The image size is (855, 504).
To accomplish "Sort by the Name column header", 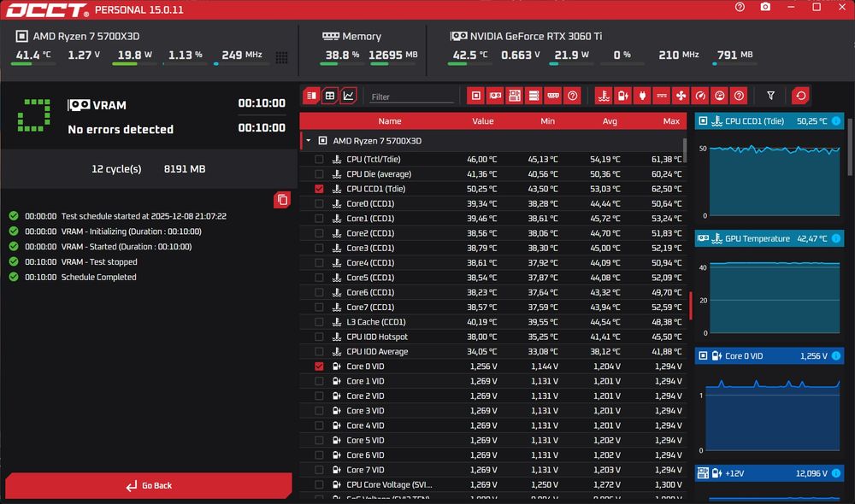I will [389, 121].
